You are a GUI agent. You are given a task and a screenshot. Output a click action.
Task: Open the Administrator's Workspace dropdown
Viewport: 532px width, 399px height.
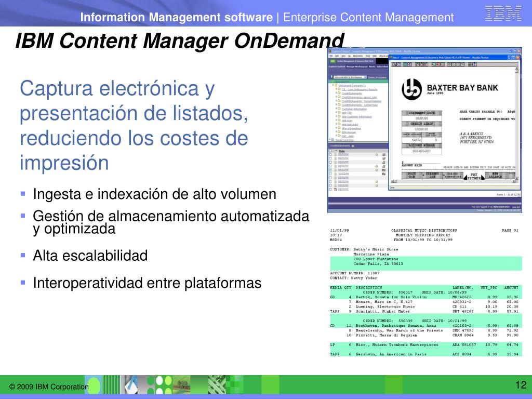point(350,77)
